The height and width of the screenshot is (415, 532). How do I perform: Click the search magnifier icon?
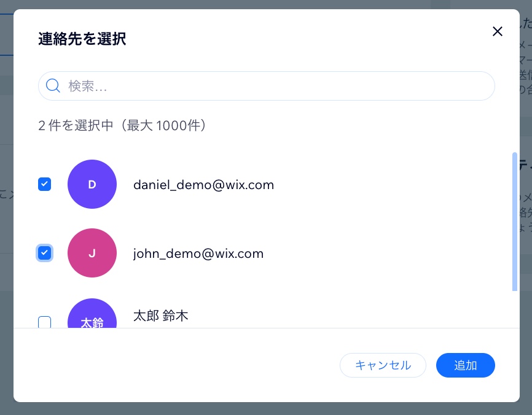pos(53,86)
